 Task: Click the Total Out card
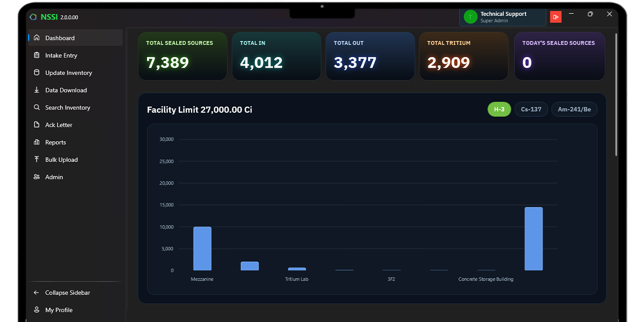(370, 56)
